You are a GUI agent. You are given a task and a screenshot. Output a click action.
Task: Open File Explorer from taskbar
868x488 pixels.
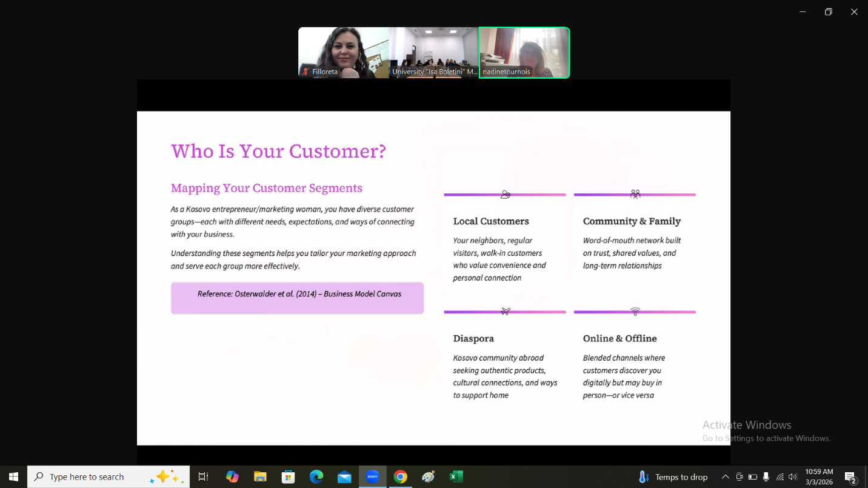click(x=260, y=477)
